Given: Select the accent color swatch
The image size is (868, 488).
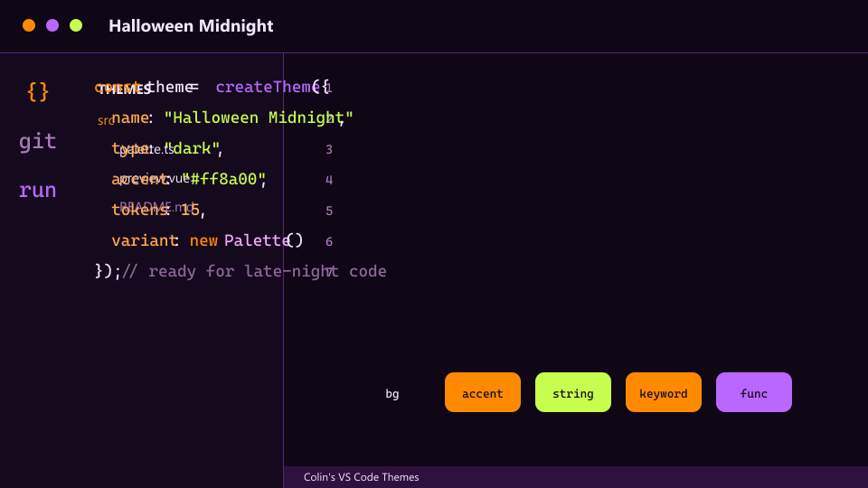Looking at the screenshot, I should [483, 392].
